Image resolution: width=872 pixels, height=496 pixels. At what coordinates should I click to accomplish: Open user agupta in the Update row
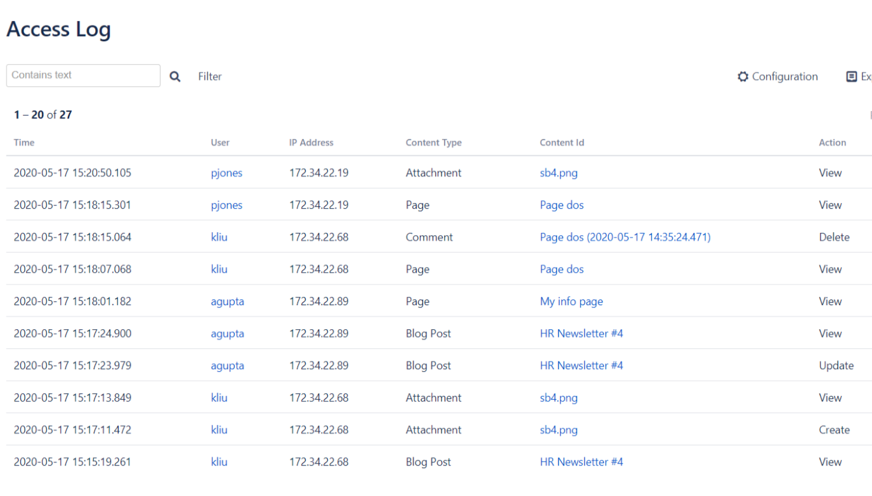227,365
